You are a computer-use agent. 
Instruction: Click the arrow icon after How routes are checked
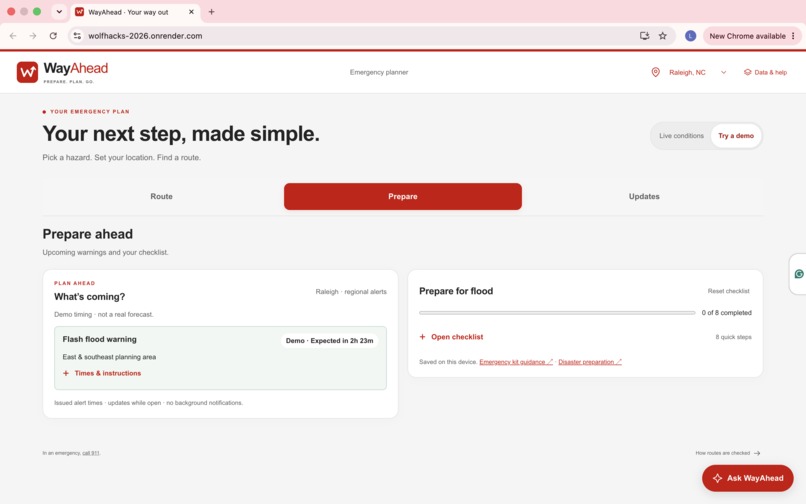(757, 453)
